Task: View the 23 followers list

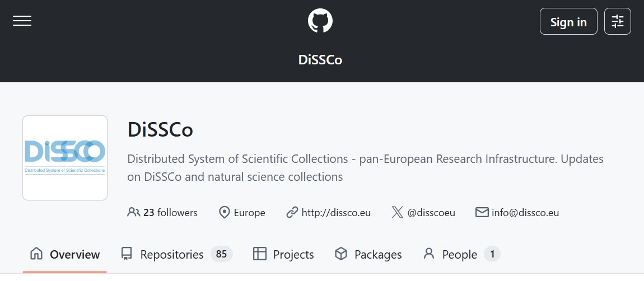Action: point(170,213)
